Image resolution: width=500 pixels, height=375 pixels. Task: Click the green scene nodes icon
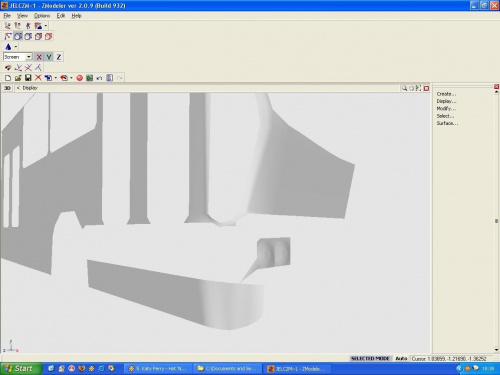coord(89,78)
